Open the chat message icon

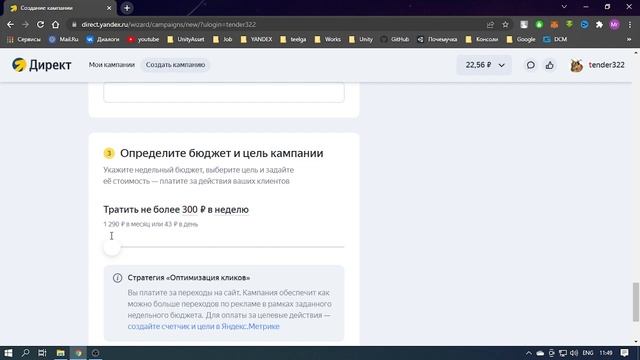tap(530, 65)
